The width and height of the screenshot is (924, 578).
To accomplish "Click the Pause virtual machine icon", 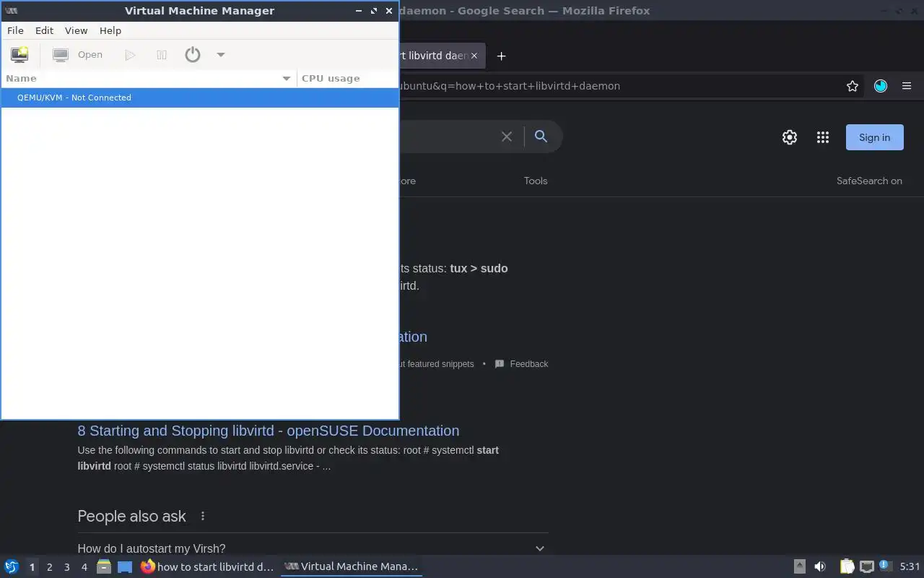I will (x=162, y=54).
